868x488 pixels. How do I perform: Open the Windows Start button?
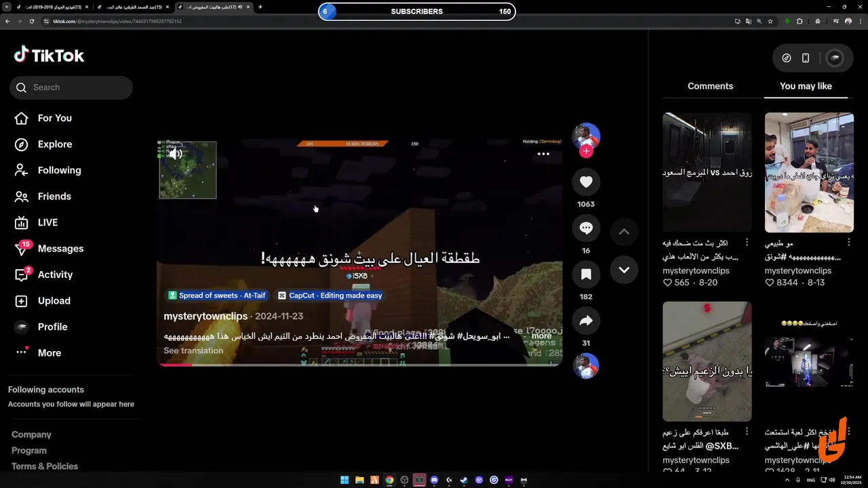click(344, 480)
